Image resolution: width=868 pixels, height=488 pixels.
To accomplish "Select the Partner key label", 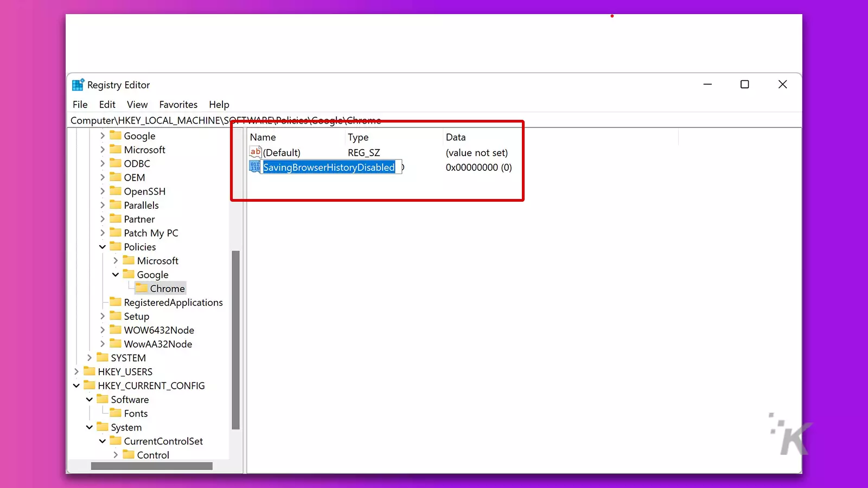I will pos(139,219).
